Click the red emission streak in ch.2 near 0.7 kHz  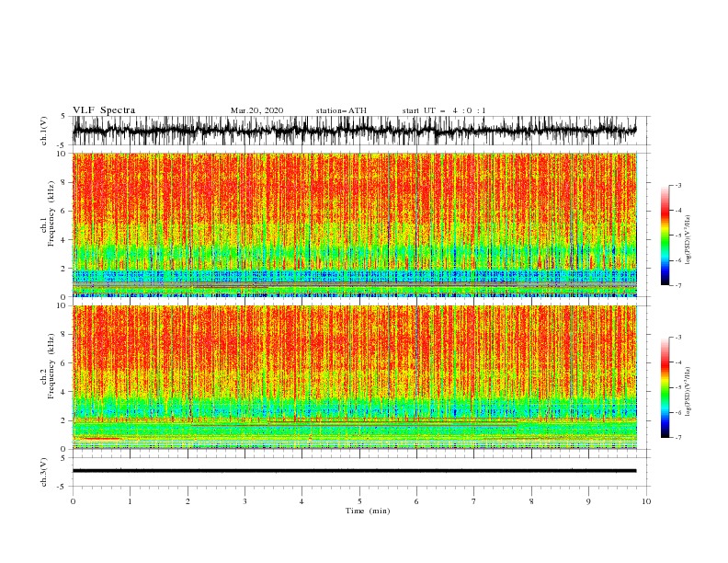pos(99,439)
